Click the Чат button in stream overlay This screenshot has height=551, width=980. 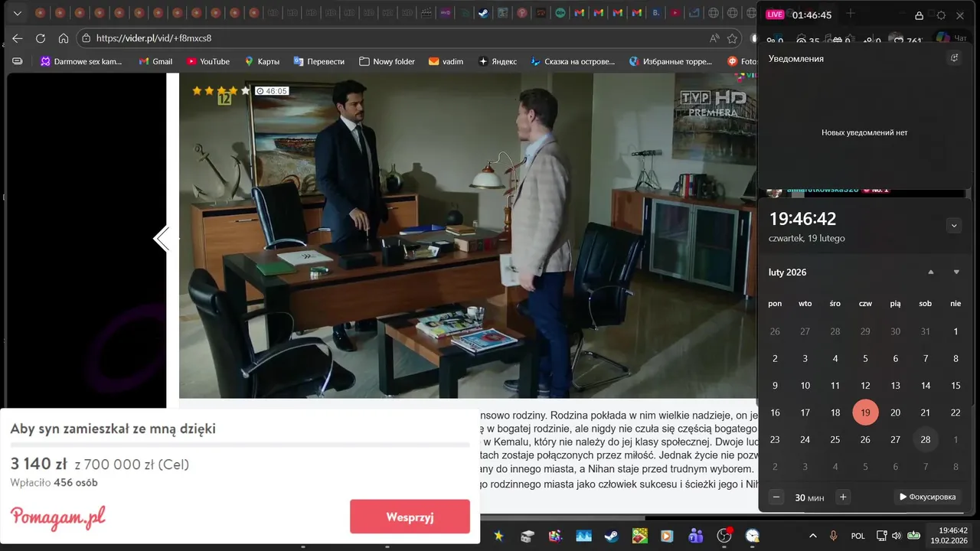point(952,38)
